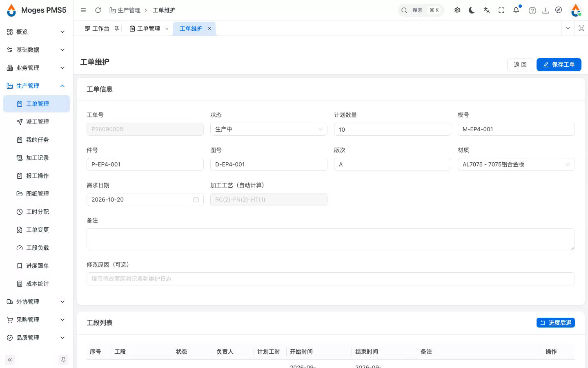The image size is (588, 368).
Task: Close the 工单维护 tab
Action: tap(209, 29)
